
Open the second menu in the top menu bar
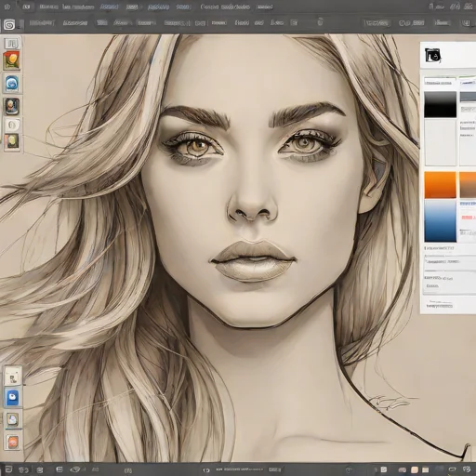click(x=78, y=7)
